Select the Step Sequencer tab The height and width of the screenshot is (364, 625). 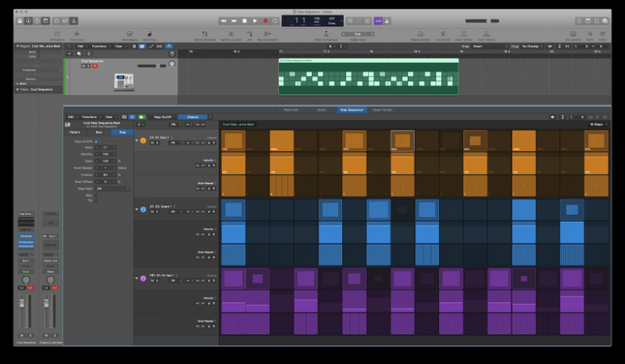352,109
